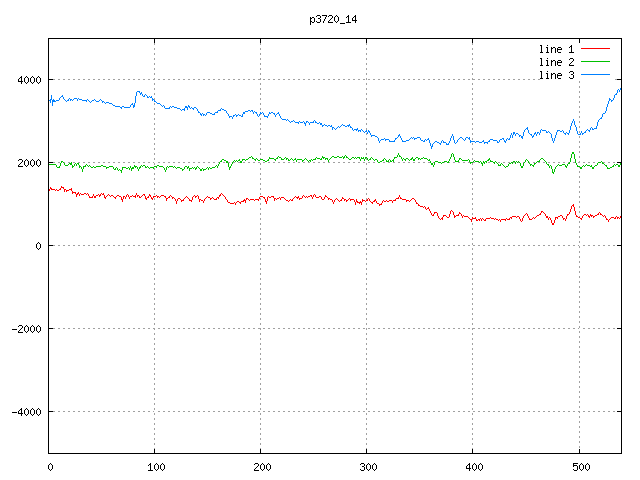Viewport: 640px width, 480px height.
Task: Click the 2000 label on the y-axis
Action: (27, 163)
